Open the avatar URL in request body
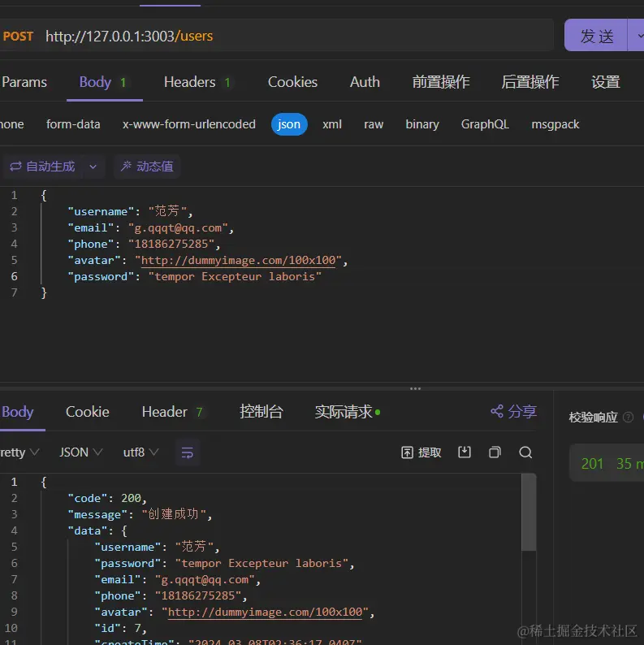This screenshot has width=644, height=645. tap(238, 261)
